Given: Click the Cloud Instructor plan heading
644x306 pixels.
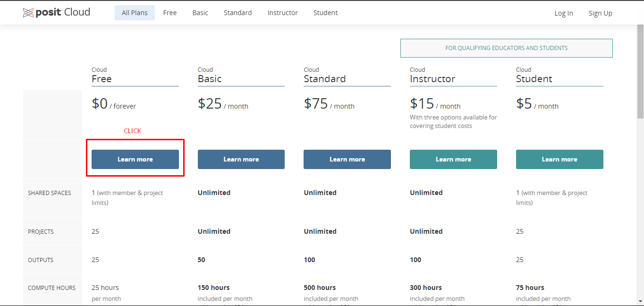Looking at the screenshot, I should [x=432, y=76].
